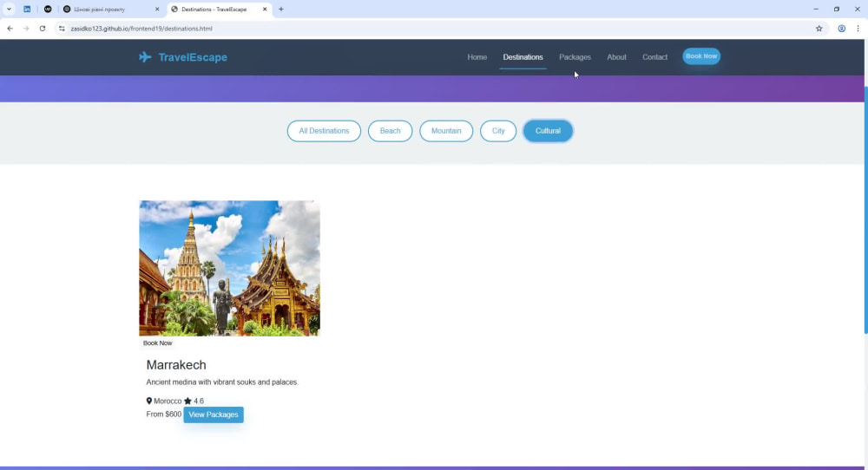Bookmark this page with the star icon

click(819, 29)
